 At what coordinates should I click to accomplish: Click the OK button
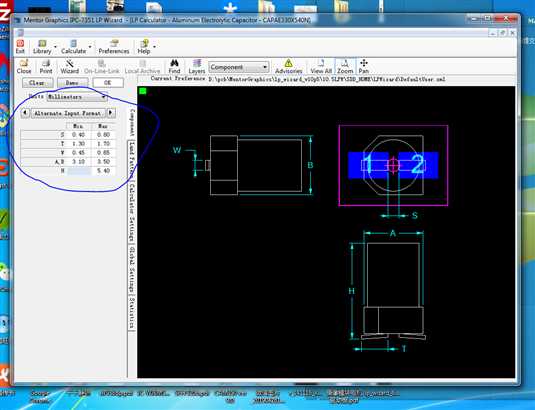point(107,83)
